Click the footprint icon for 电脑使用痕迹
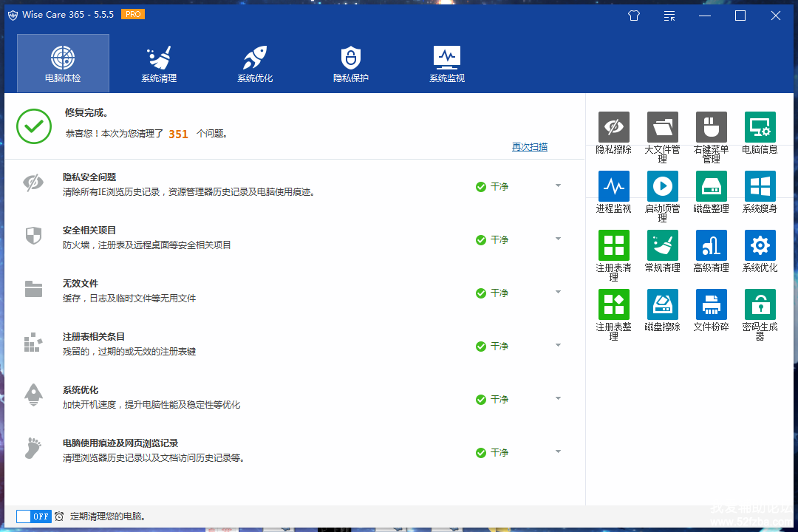This screenshot has width=798, height=532. 33,448
